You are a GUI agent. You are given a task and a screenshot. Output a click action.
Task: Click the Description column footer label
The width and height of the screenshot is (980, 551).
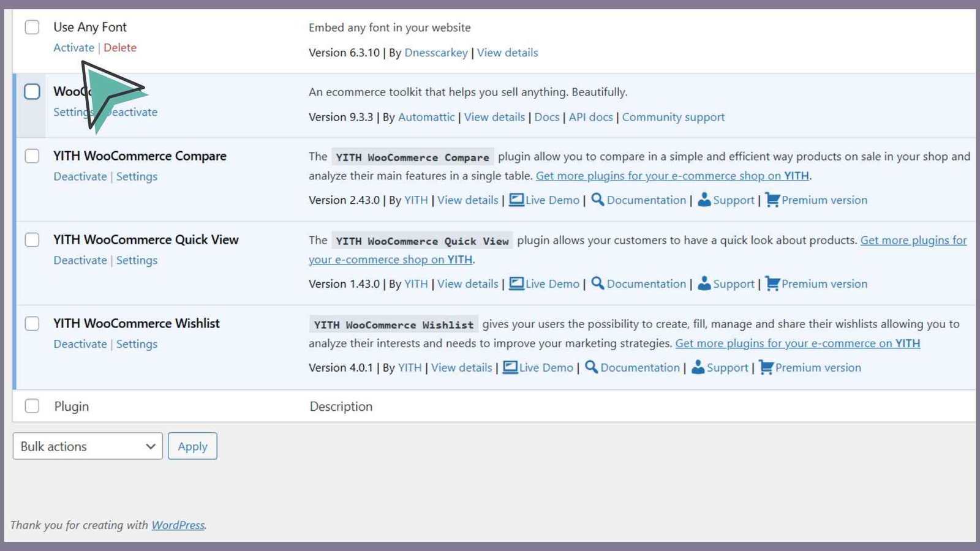point(341,407)
